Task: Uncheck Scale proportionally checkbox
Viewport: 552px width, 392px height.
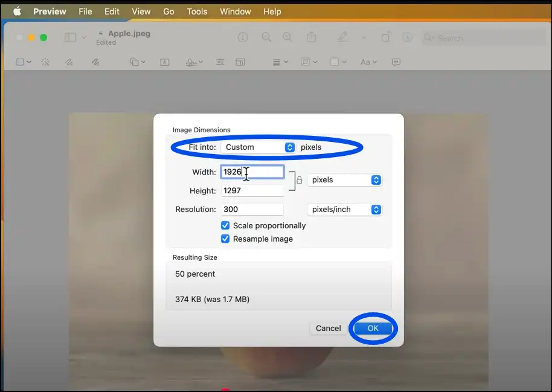Action: (x=225, y=225)
